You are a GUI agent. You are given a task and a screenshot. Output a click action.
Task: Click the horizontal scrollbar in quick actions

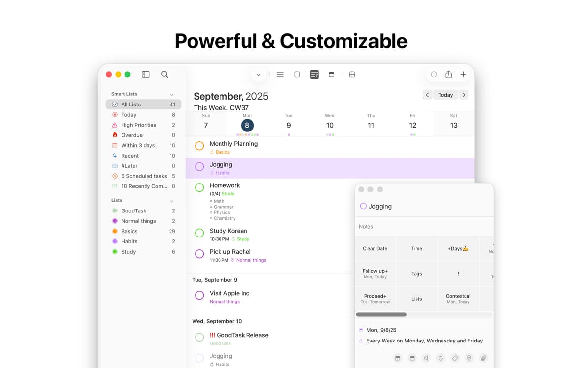381,315
